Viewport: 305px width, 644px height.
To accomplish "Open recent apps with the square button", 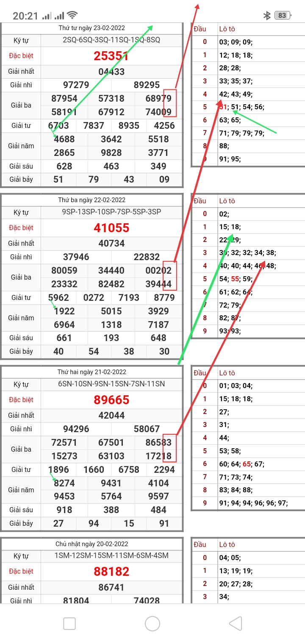I will [69, 624].
